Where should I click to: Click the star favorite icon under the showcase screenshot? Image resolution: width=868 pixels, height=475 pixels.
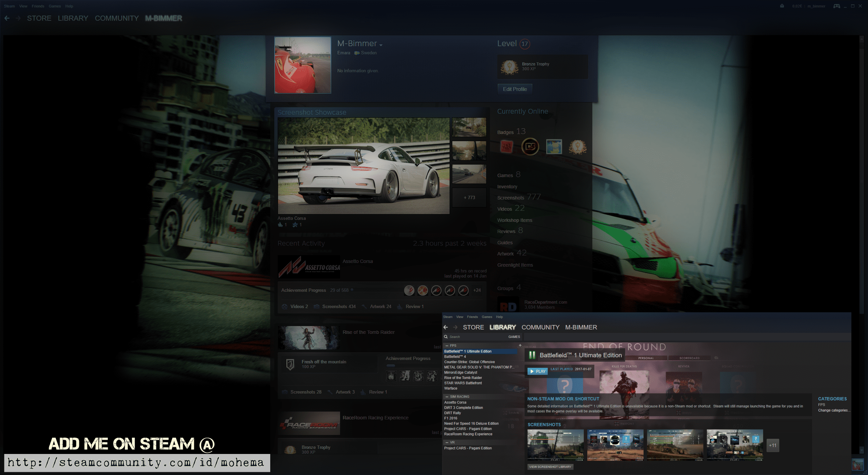295,225
